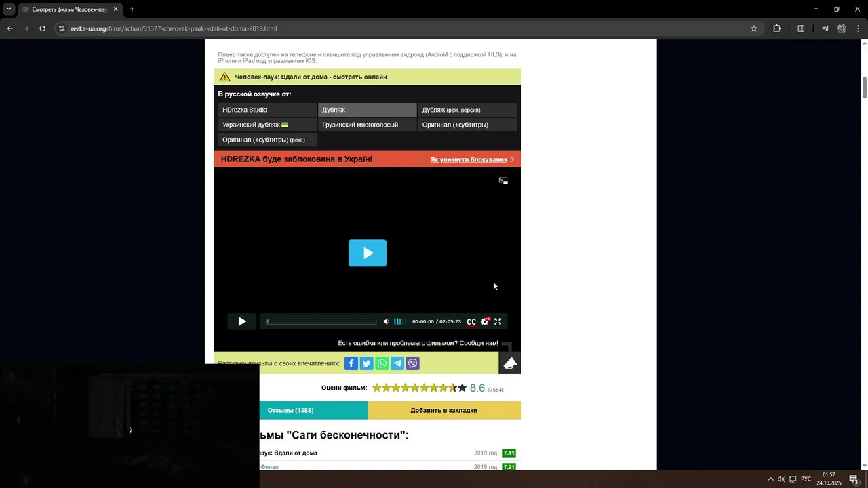Select the Смотреть фильм Человек-паук tab
Viewport: 868px width, 488px height.
[x=70, y=9]
